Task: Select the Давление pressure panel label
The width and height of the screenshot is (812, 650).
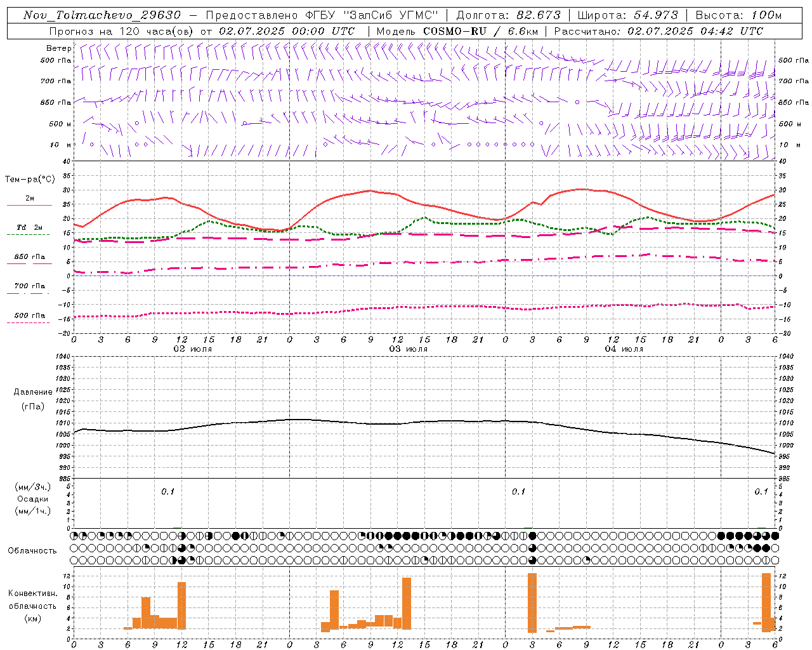Action: pyautogui.click(x=33, y=392)
